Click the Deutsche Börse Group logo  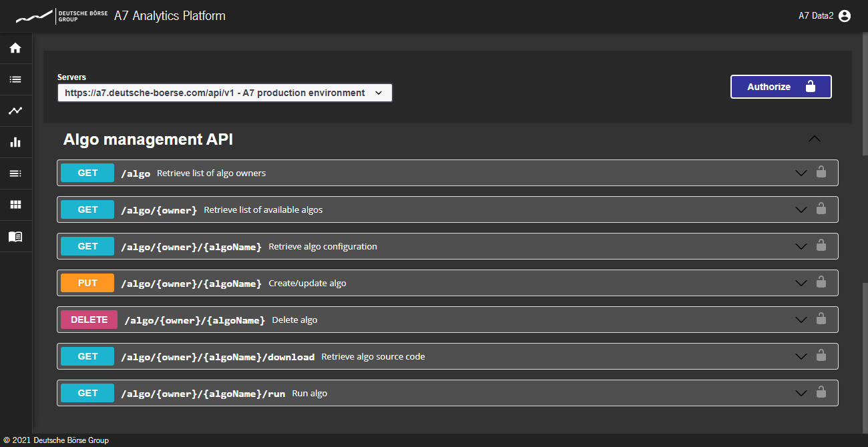tap(61, 16)
